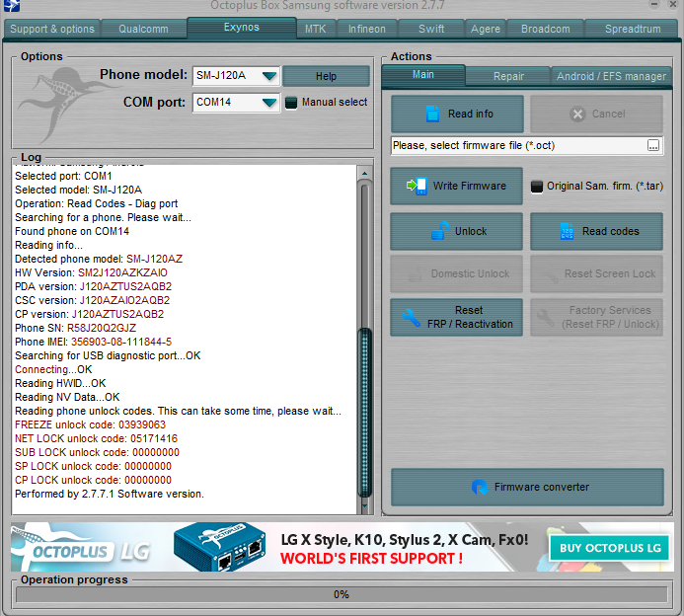
Task: Click the Cancel X icon
Action: click(577, 115)
